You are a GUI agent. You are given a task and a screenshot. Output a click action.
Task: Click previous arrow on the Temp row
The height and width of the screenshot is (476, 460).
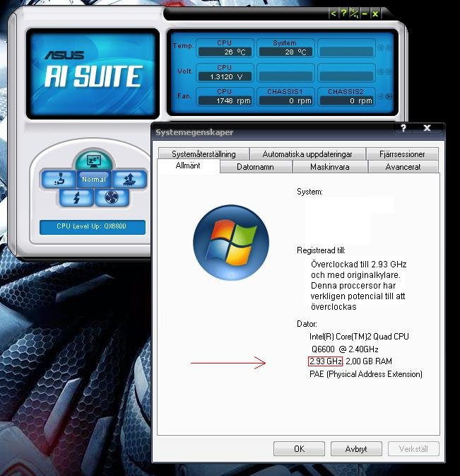click(x=381, y=47)
